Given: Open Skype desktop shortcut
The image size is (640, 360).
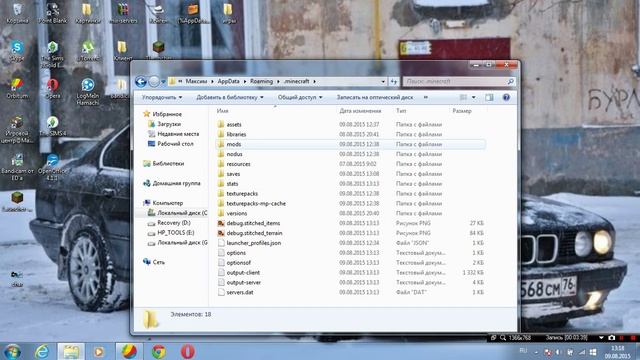Looking at the screenshot, I should click(17, 51).
